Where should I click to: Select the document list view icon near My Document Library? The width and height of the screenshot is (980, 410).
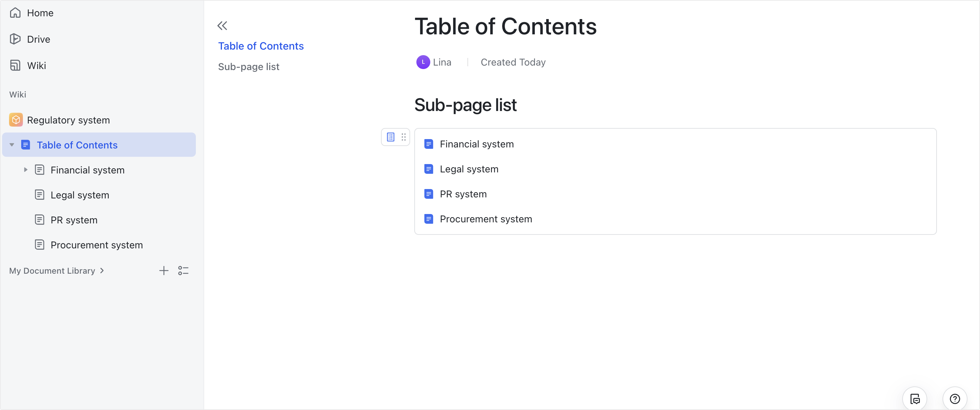pos(183,270)
